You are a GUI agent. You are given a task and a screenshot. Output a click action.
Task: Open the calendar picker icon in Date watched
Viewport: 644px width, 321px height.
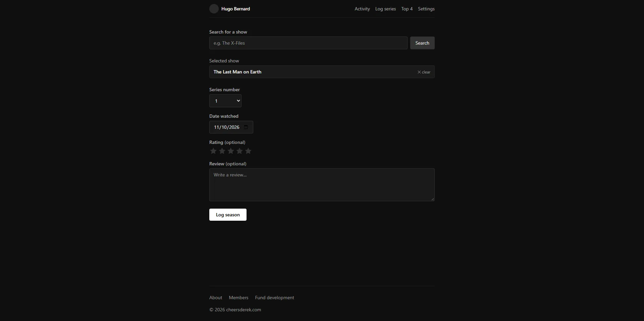click(246, 127)
